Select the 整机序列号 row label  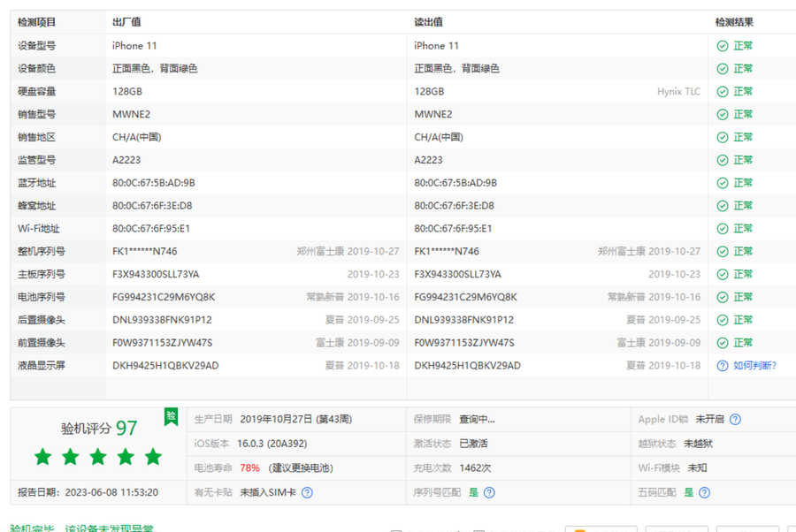click(x=41, y=252)
